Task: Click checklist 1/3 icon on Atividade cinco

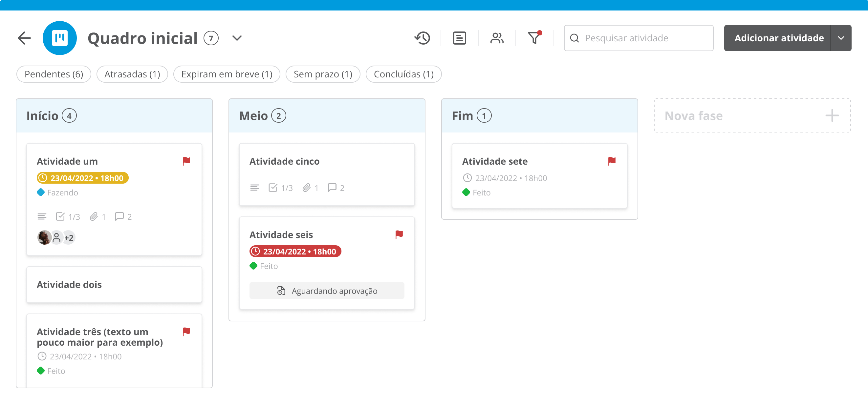Action: pos(281,188)
